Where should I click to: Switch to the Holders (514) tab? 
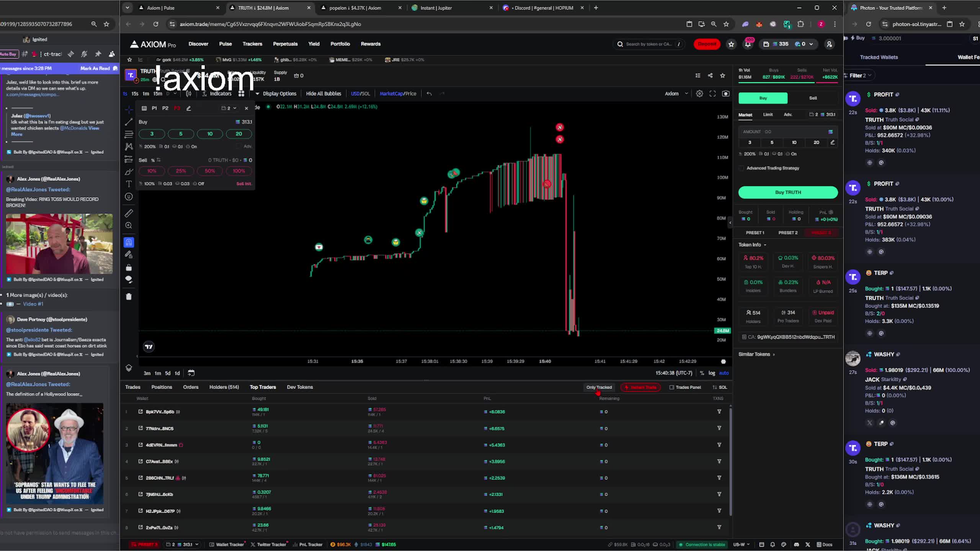click(224, 387)
